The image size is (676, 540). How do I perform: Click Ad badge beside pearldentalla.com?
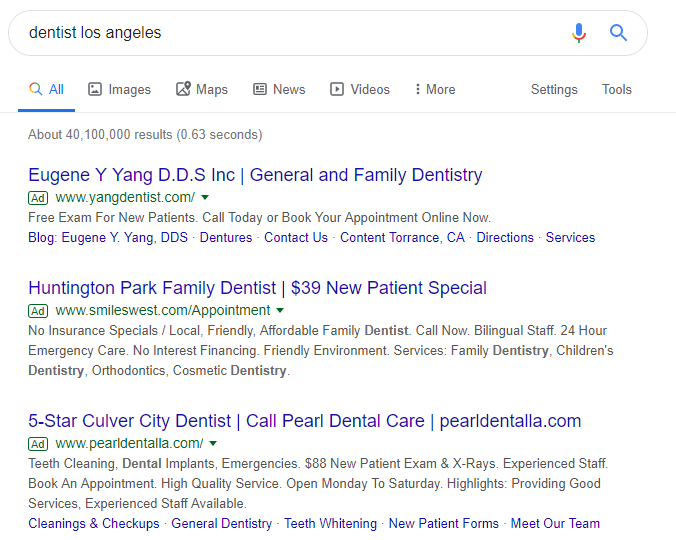(38, 444)
